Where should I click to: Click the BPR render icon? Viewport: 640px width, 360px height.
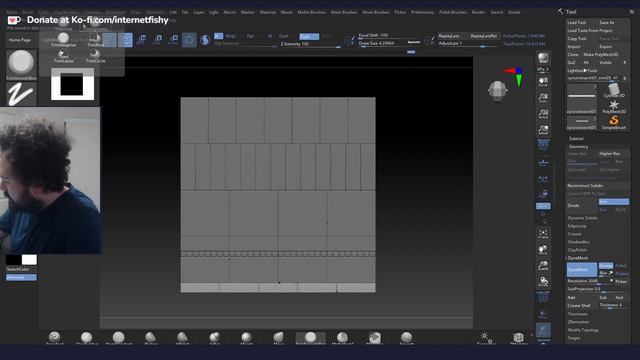543,58
